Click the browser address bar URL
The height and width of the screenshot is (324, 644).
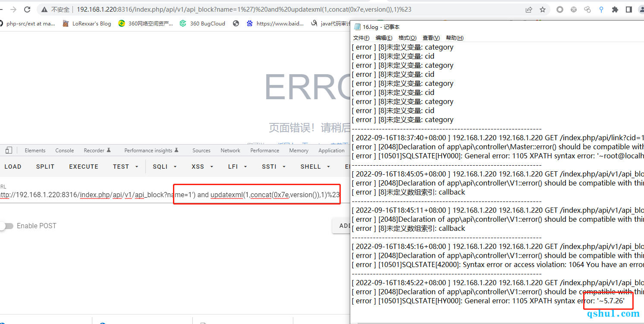[244, 9]
